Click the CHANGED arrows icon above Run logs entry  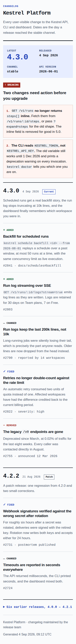pos(4,323)
